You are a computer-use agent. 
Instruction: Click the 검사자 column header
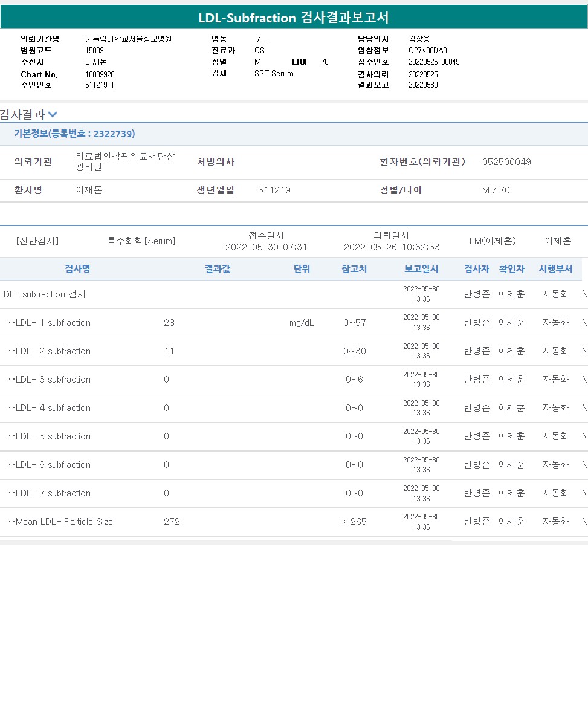point(477,269)
